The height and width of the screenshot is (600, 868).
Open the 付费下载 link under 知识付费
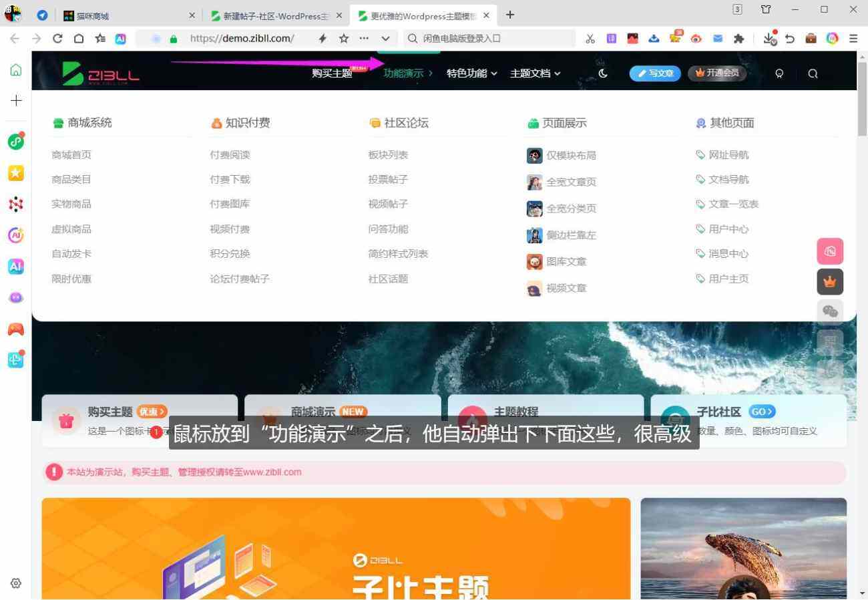coord(230,179)
